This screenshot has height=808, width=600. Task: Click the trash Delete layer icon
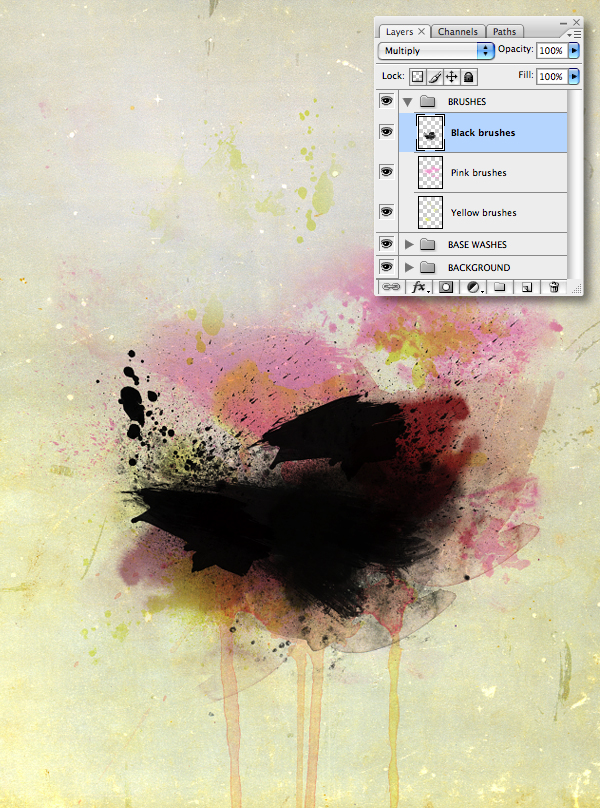[x=554, y=287]
